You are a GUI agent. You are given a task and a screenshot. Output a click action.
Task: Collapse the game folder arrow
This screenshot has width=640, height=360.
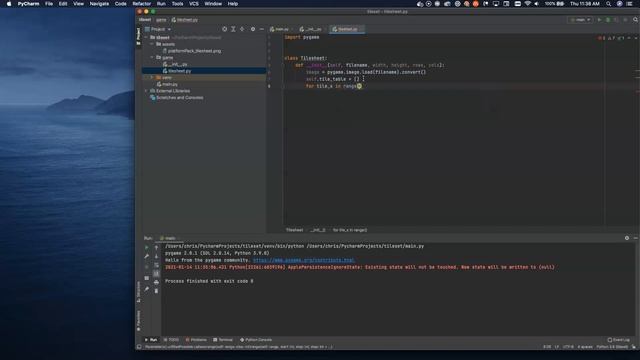(x=152, y=58)
